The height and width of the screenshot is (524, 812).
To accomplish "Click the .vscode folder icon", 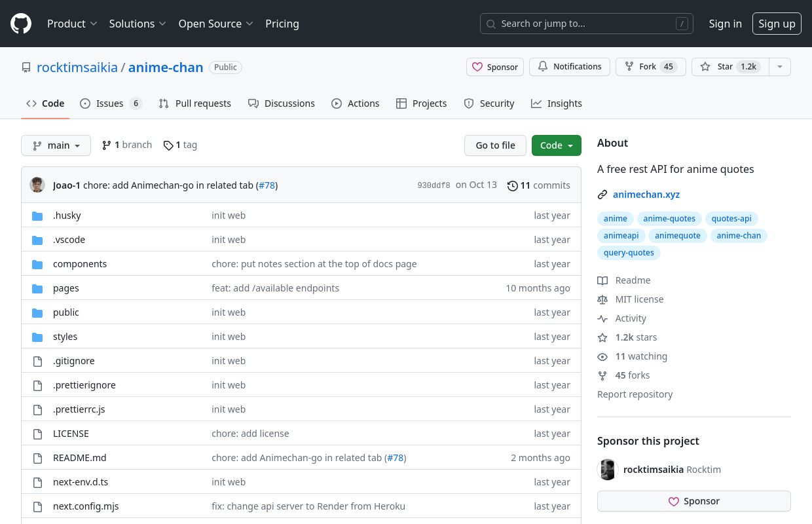I will coord(37,240).
